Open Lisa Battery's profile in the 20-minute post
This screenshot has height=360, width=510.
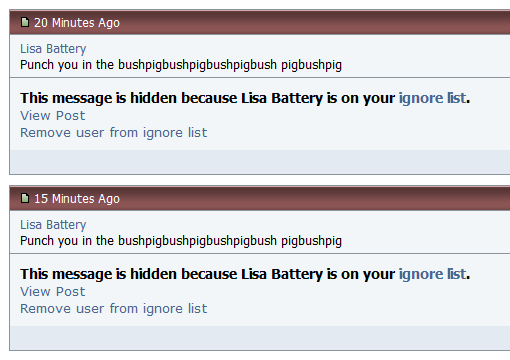click(53, 49)
